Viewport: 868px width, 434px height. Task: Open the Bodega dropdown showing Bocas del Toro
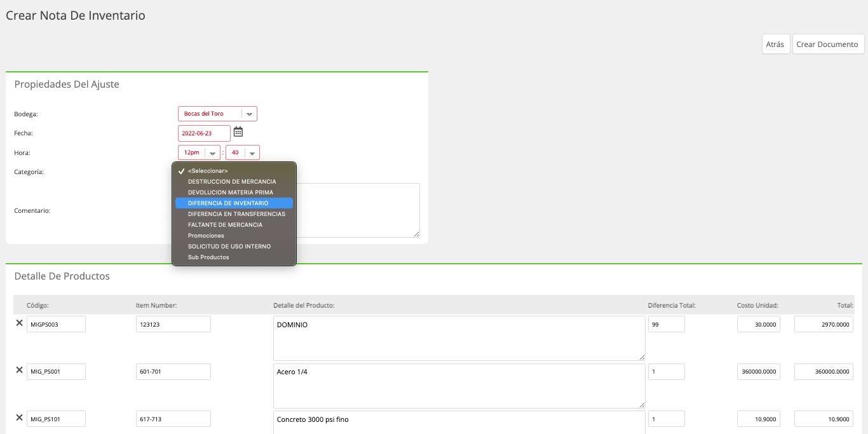(217, 114)
